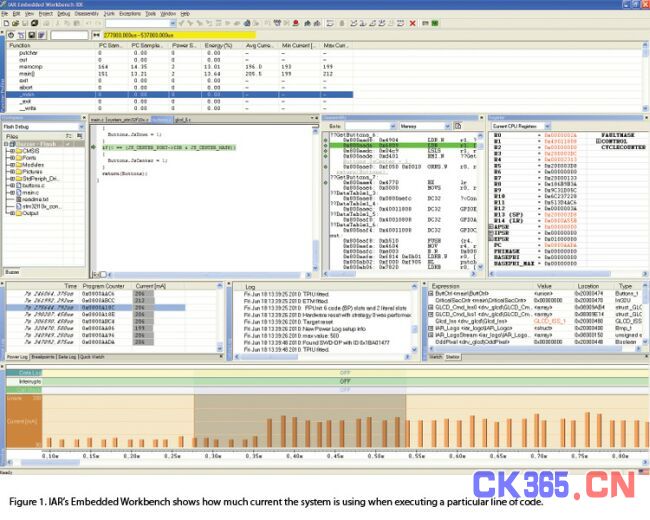Click the timeline horizontal scrollbar thumb
This screenshot has width=650, height=520.
(50, 463)
